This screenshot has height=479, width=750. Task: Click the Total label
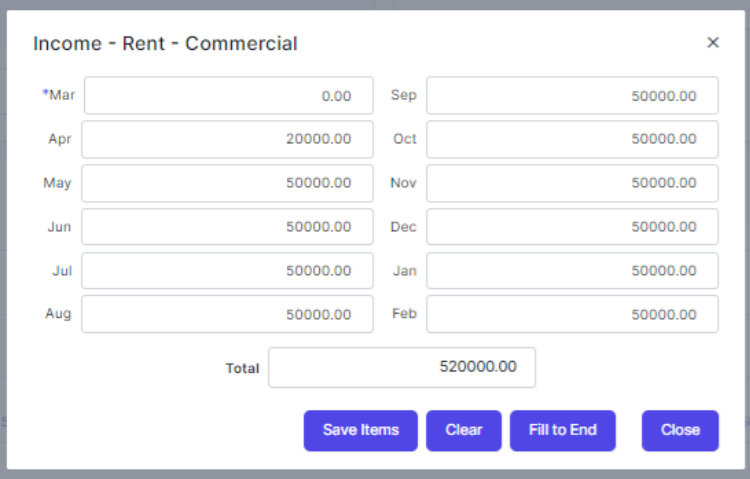242,368
